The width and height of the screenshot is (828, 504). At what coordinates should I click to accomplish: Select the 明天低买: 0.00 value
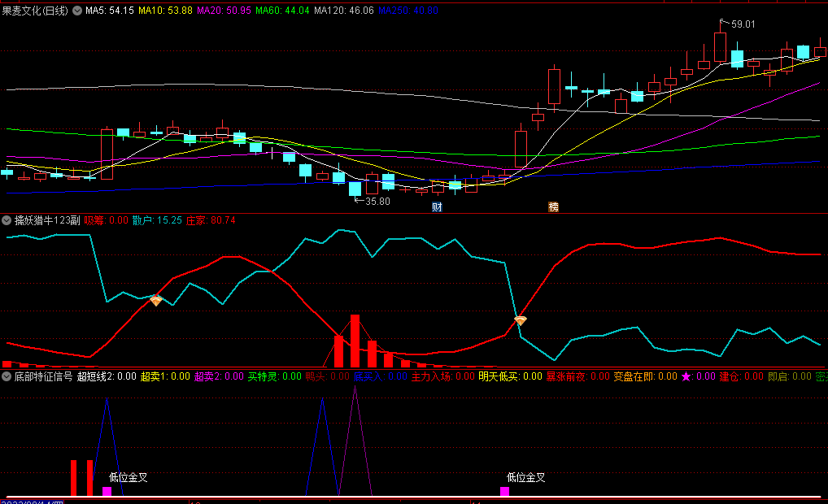pyautogui.click(x=511, y=376)
